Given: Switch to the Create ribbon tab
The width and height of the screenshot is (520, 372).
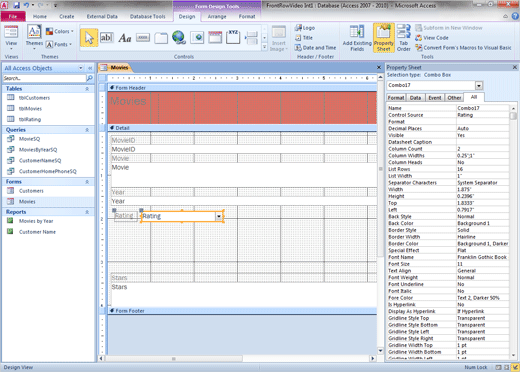Looking at the screenshot, I should click(x=67, y=16).
